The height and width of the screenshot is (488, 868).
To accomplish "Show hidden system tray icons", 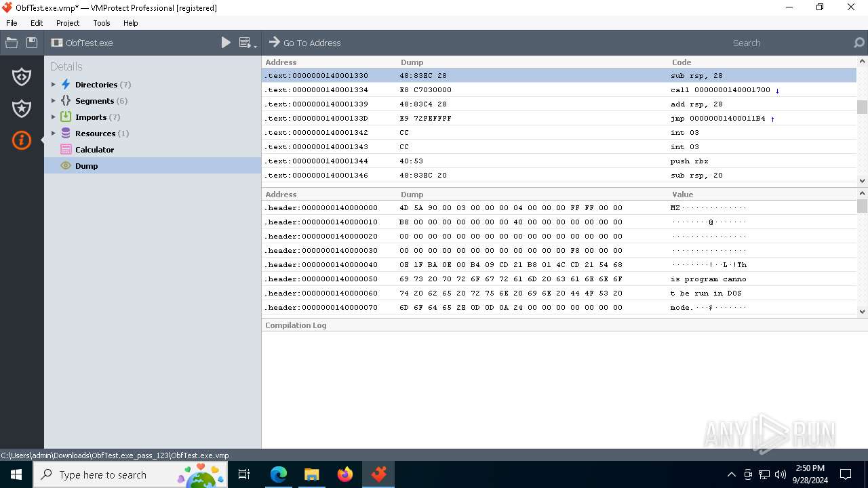I will 731,474.
